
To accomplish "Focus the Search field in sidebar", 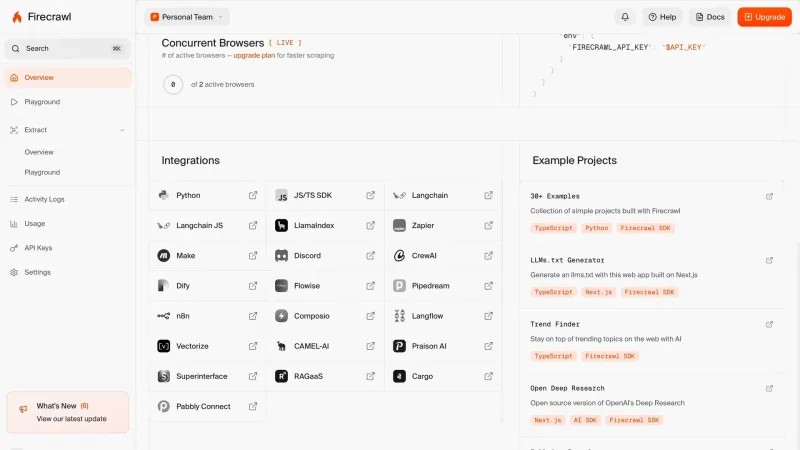I will [x=68, y=48].
